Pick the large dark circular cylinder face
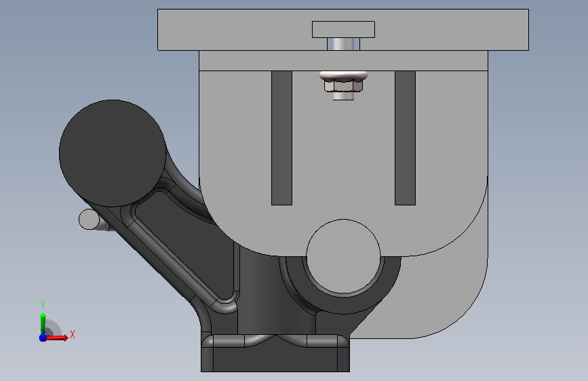This screenshot has width=588, height=381. 113,153
